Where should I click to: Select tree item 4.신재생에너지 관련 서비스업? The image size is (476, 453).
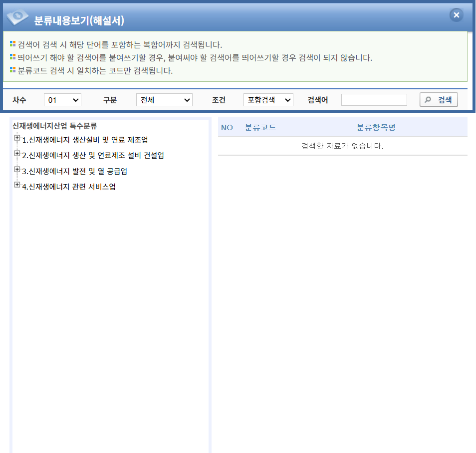pos(69,187)
